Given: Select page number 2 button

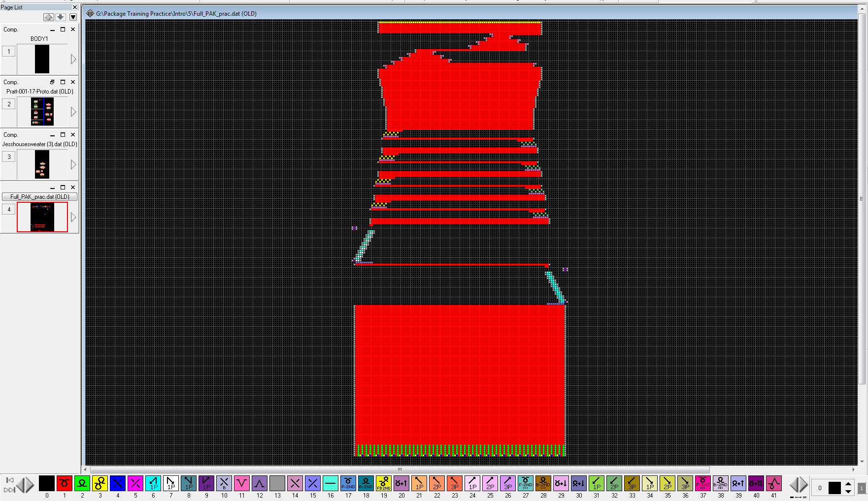Looking at the screenshot, I should pyautogui.click(x=9, y=104).
